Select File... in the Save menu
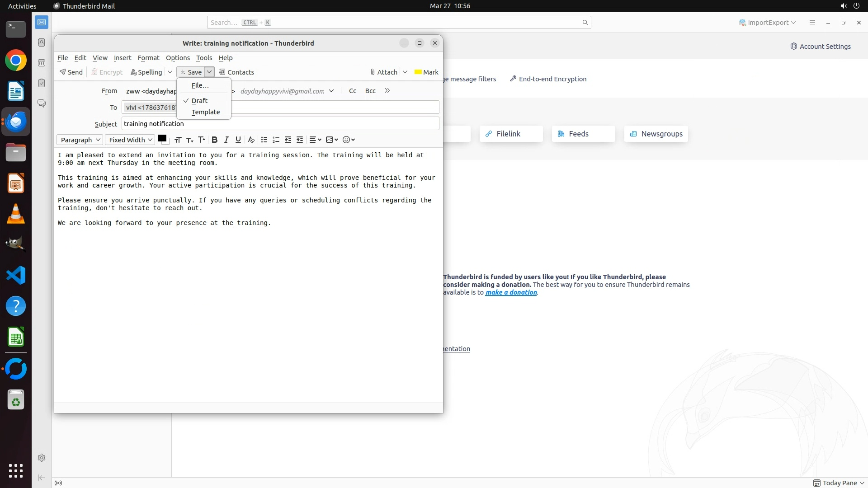This screenshot has height=488, width=868. click(x=200, y=85)
